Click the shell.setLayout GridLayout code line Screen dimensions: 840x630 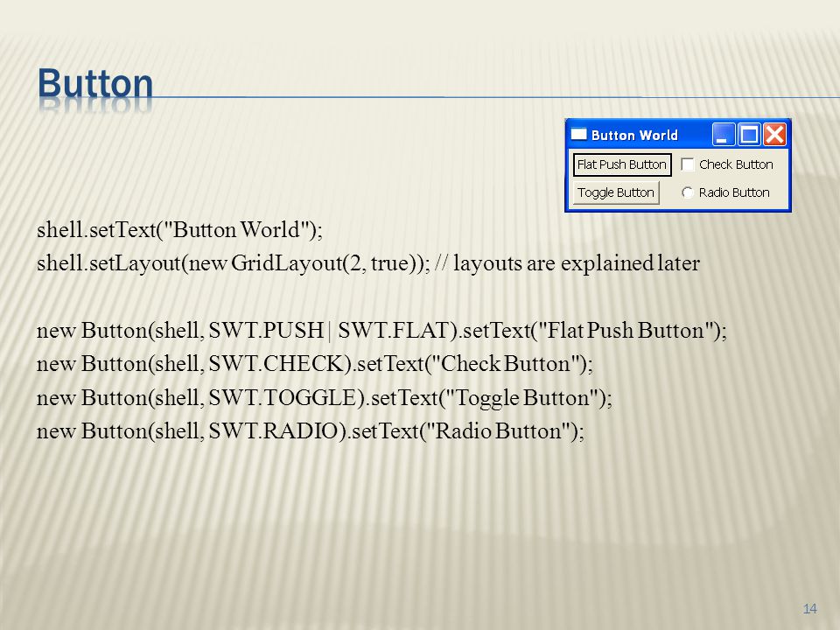point(368,263)
